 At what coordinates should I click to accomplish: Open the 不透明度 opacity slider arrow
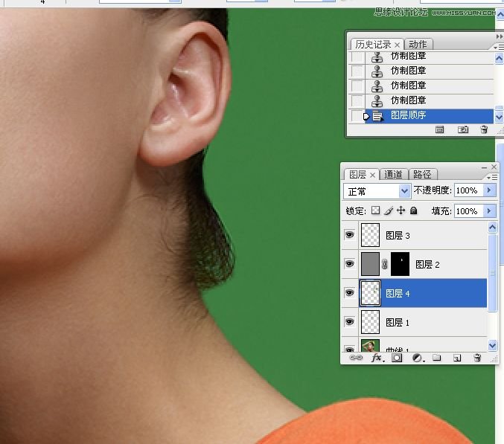coord(489,190)
